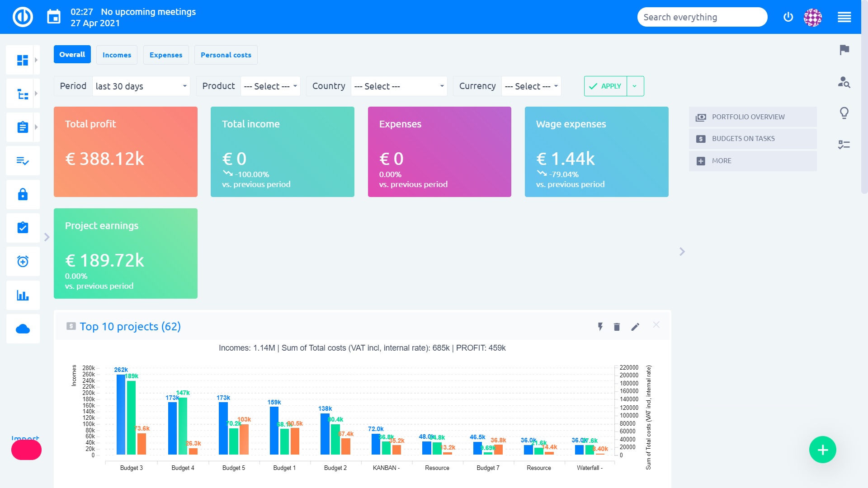868x488 pixels.
Task: Click the lightning bolt icon on top 10 chart
Action: (x=600, y=326)
